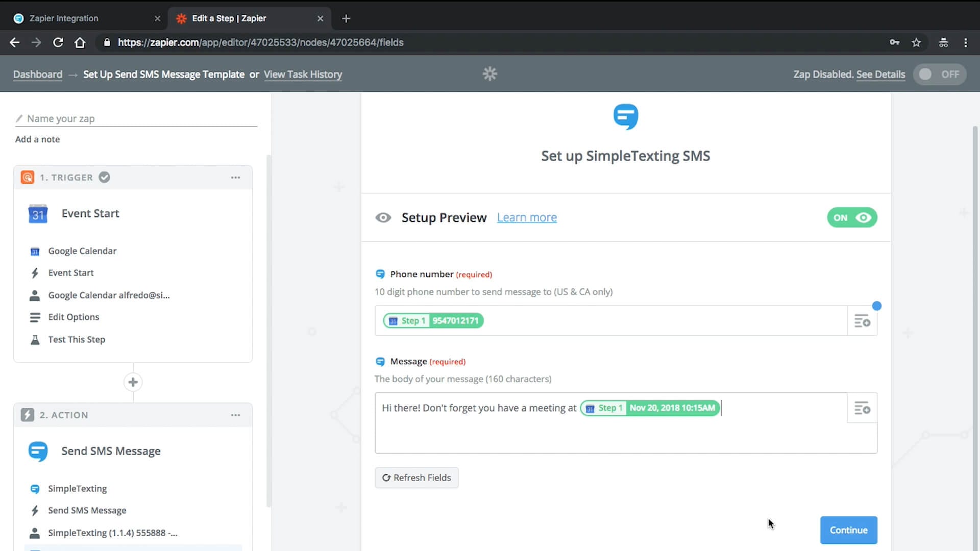Screen dimensions: 980x551
Task: Open Test This Step in trigger
Action: click(77, 340)
